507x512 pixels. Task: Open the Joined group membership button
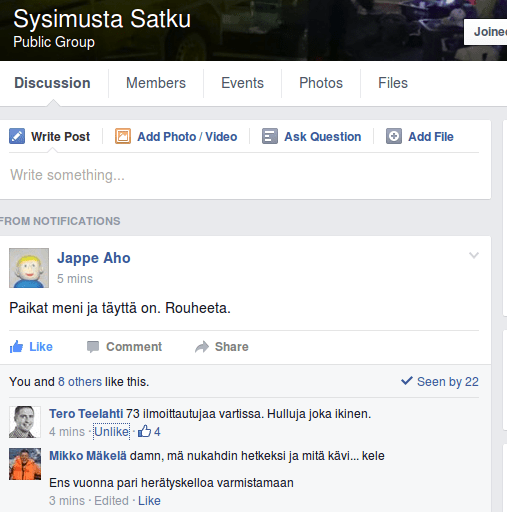[x=486, y=32]
